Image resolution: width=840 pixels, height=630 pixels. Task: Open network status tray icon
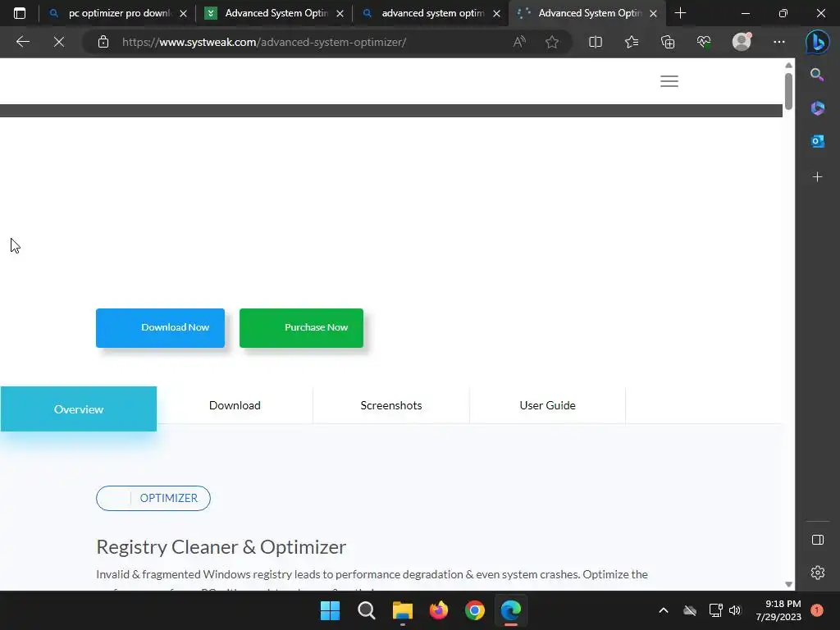coord(715,610)
